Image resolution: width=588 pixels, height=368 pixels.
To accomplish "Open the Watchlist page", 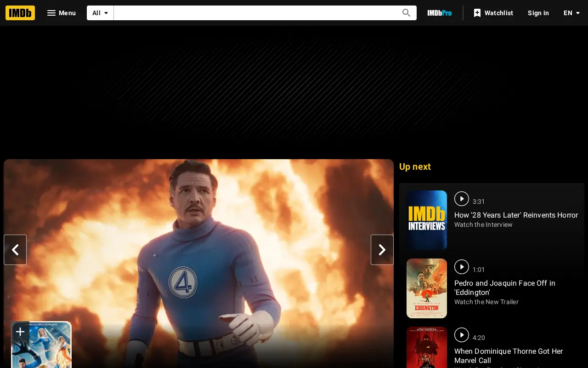I will [493, 13].
